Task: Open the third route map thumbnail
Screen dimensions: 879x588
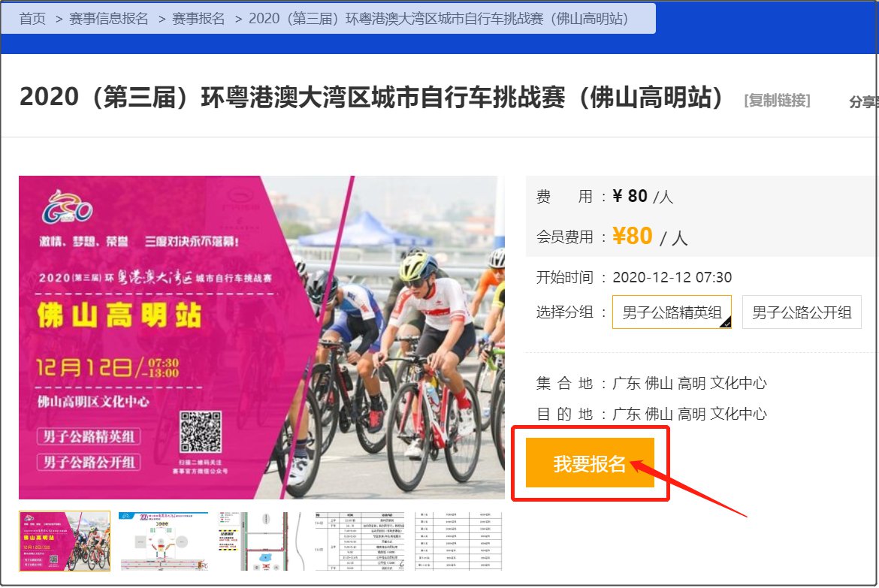Action: point(261,541)
